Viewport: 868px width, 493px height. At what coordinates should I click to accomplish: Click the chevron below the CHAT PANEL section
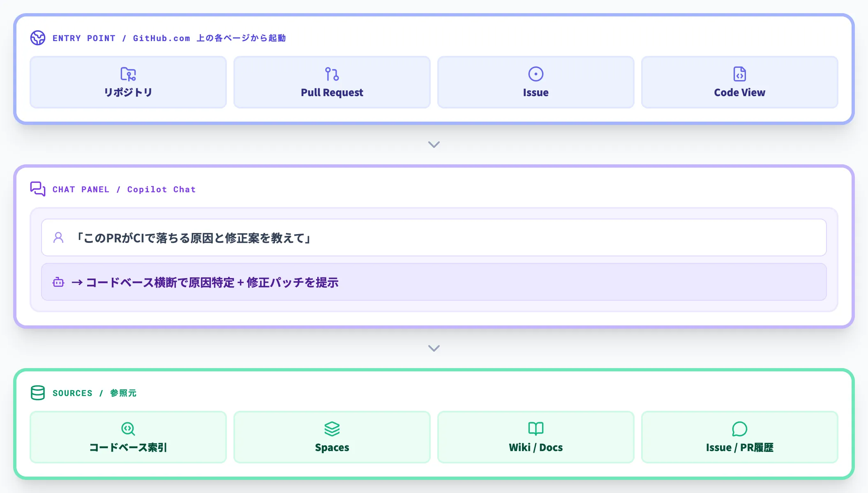pos(434,348)
